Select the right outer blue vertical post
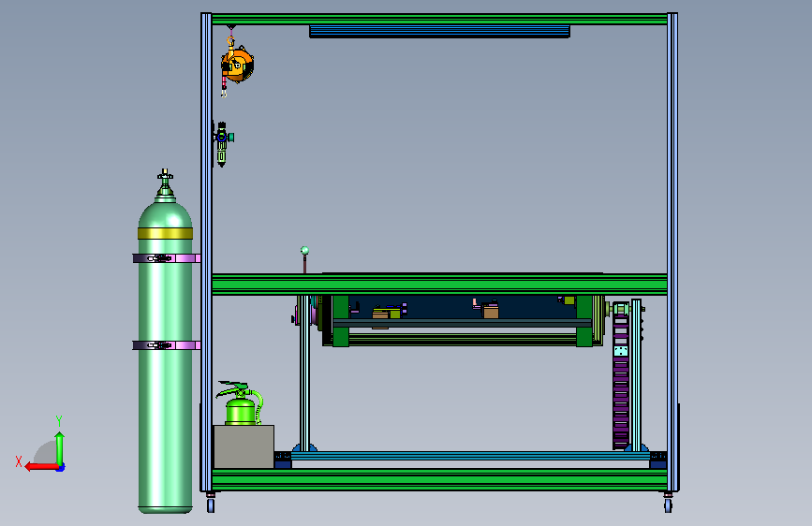Viewport: 812px width, 526px height. tap(672, 252)
